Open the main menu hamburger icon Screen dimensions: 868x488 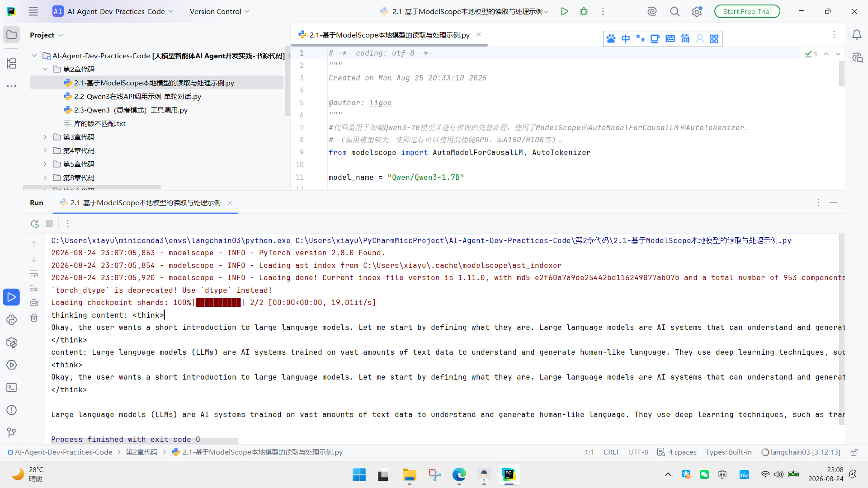[x=33, y=11]
